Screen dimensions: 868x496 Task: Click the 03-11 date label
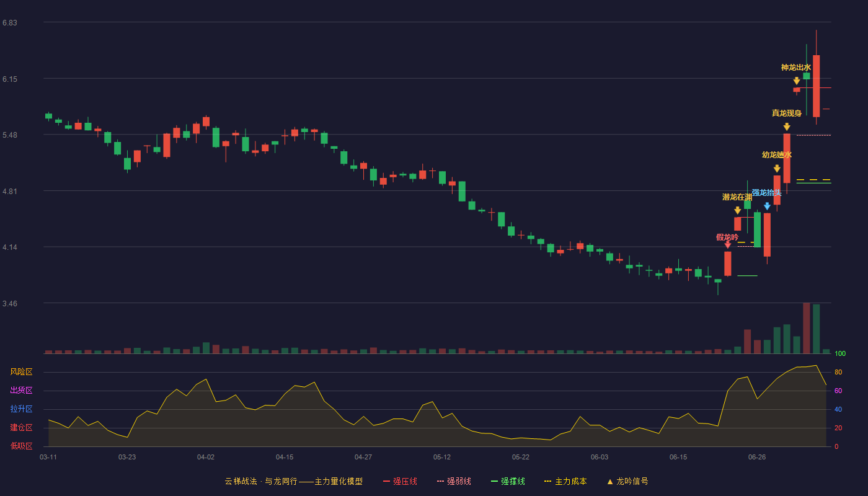click(48, 457)
